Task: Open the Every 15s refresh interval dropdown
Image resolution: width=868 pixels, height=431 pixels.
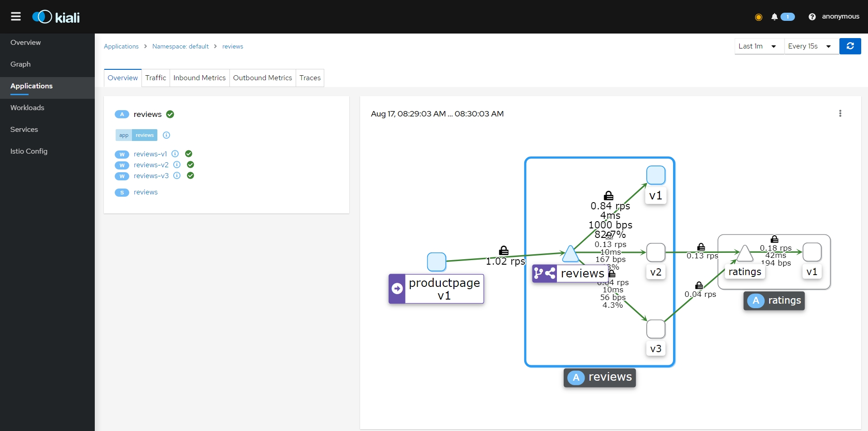Action: pos(810,46)
